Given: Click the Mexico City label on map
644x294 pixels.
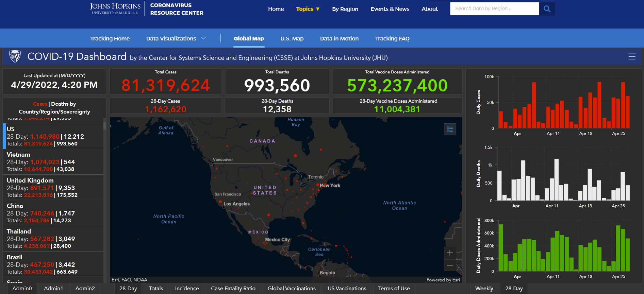Looking at the screenshot, I should coord(278,240).
